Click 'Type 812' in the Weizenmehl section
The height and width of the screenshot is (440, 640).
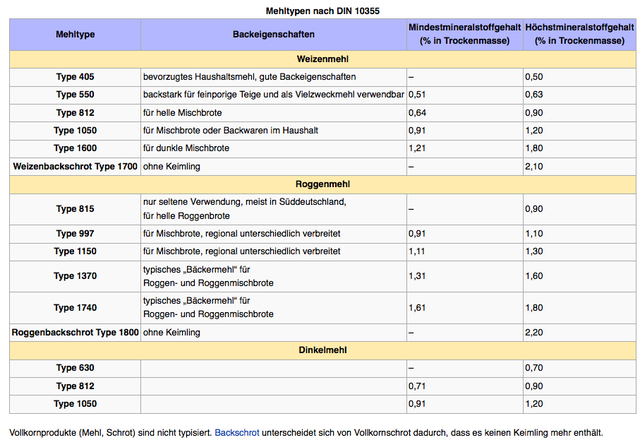[x=75, y=113]
